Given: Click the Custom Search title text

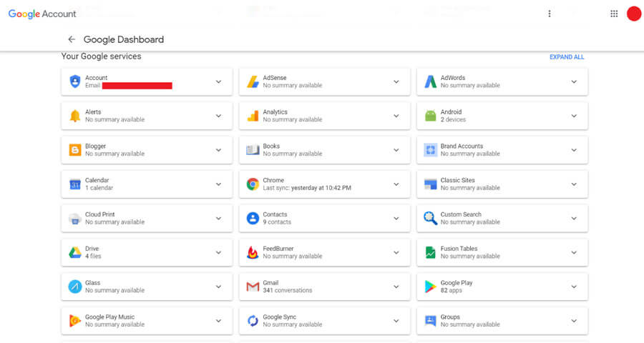Looking at the screenshot, I should 461,214.
